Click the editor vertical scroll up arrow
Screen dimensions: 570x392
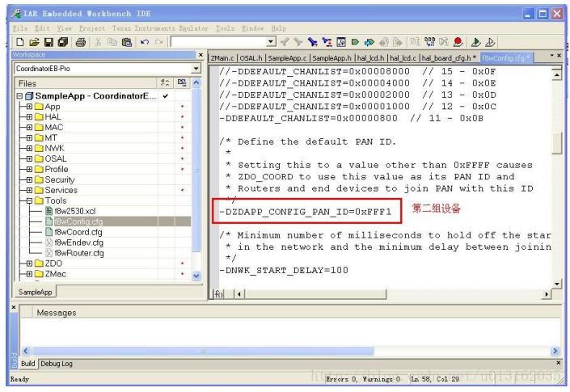click(557, 75)
